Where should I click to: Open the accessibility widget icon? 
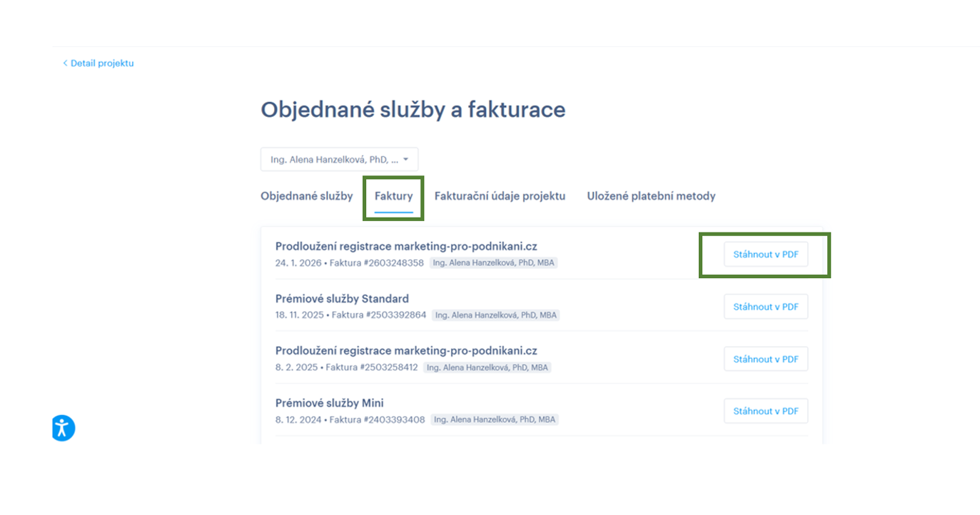[x=63, y=428]
